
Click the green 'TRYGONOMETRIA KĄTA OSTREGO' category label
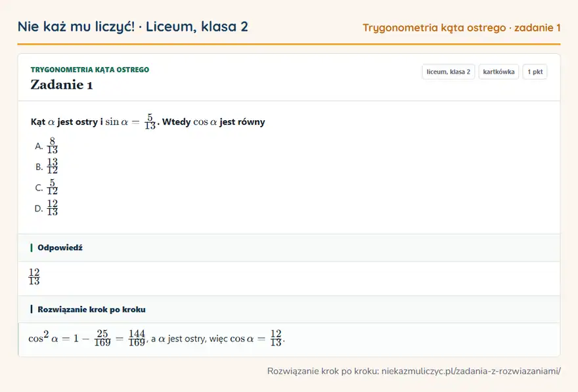tap(90, 70)
